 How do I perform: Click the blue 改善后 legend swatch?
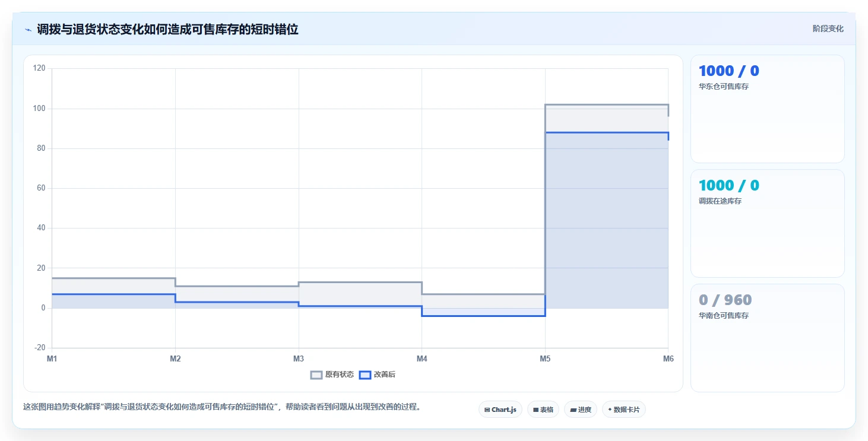[365, 375]
